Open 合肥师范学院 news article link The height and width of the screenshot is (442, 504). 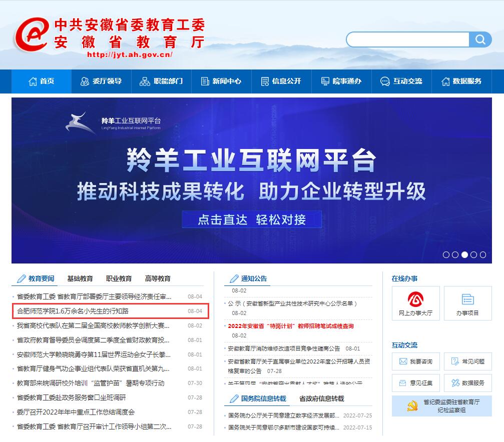tap(73, 311)
